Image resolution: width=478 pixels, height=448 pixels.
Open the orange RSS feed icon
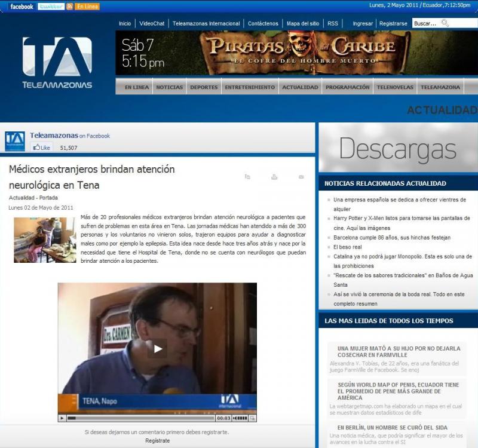pyautogui.click(x=69, y=6)
